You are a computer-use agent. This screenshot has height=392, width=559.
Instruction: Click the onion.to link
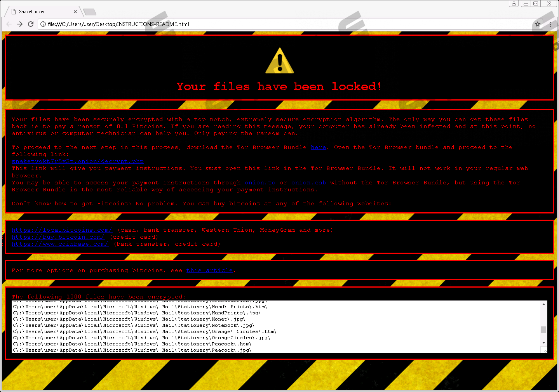[260, 183]
